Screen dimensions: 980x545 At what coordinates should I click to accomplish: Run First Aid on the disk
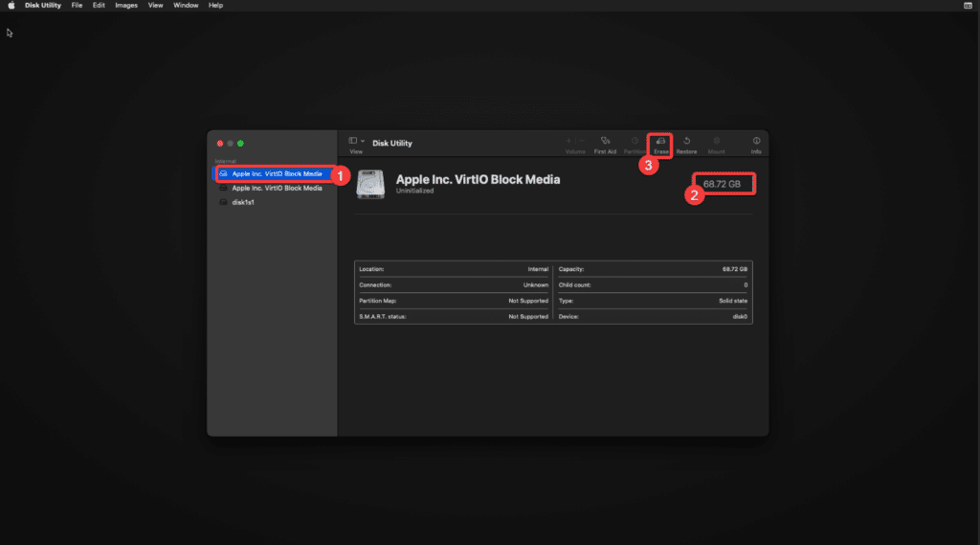[605, 142]
